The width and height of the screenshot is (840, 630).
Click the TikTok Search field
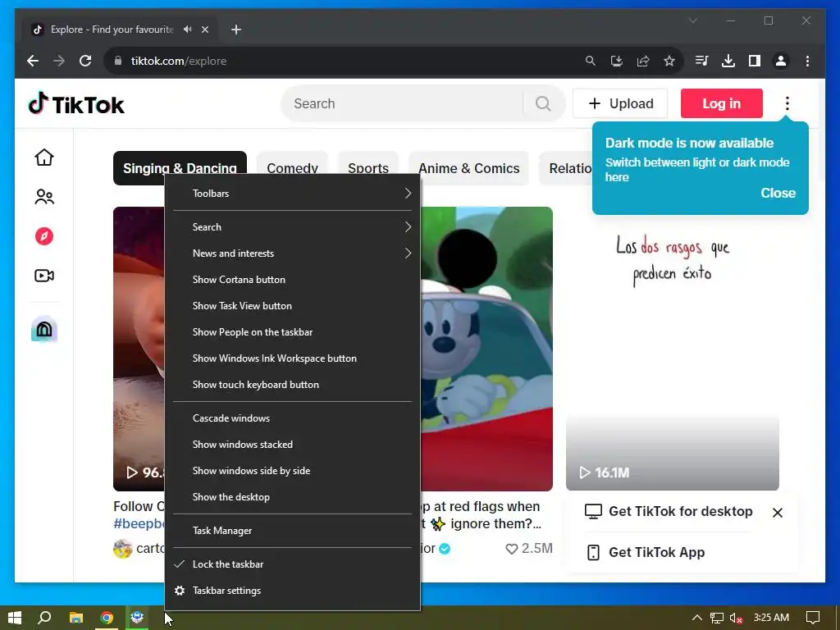(402, 103)
